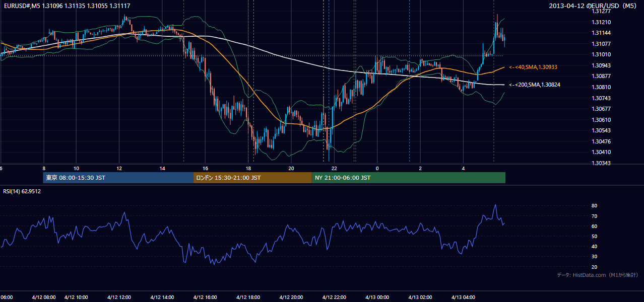Click the 1.31144 price axis label
Viewport: 644px width, 302px height.
(x=602, y=33)
